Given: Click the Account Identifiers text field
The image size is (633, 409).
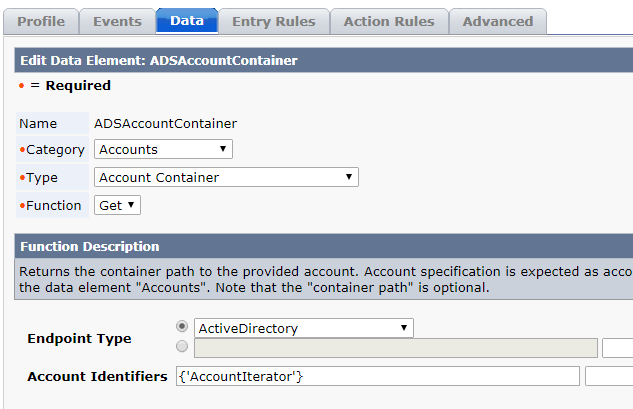Looking at the screenshot, I should pyautogui.click(x=378, y=376).
